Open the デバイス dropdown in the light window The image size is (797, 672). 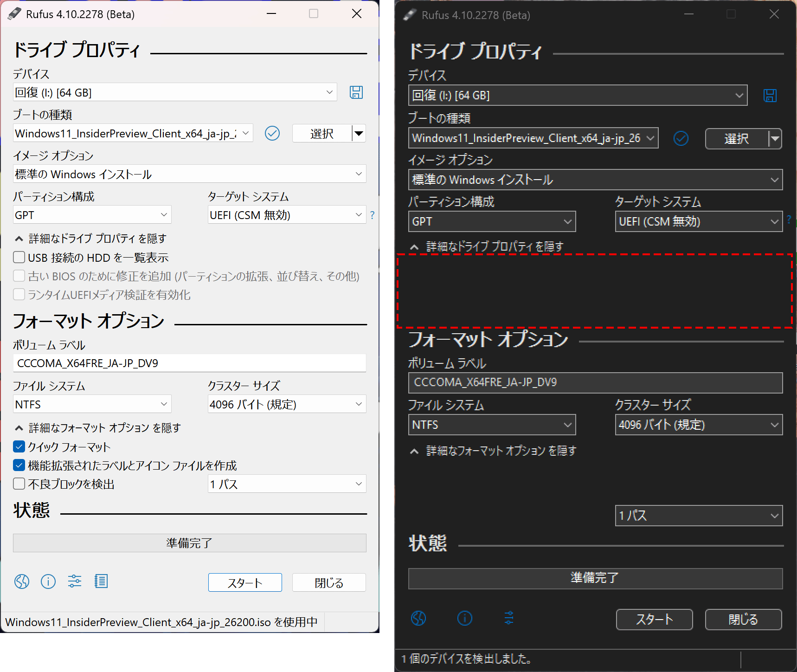click(175, 92)
